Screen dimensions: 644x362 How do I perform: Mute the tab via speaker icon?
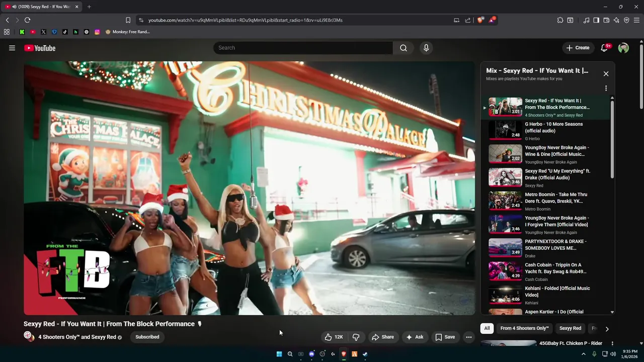pos(14,7)
